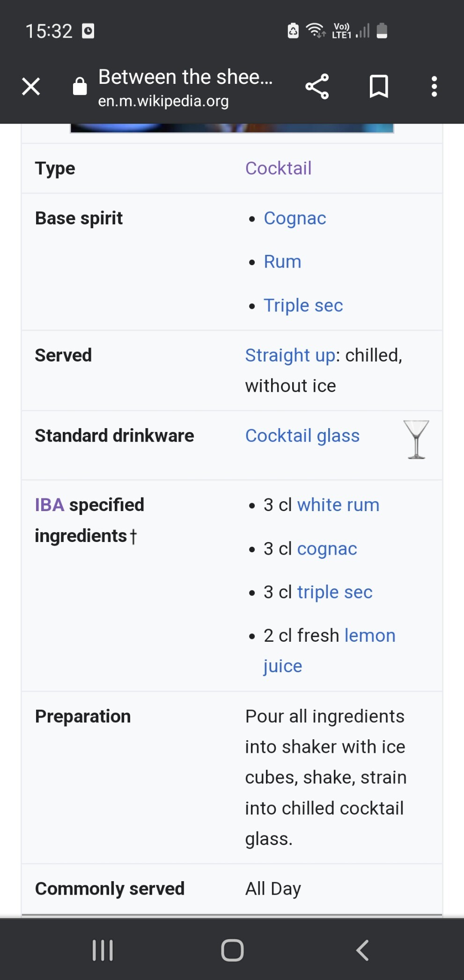Open Triple sec base spirit link

pyautogui.click(x=303, y=305)
